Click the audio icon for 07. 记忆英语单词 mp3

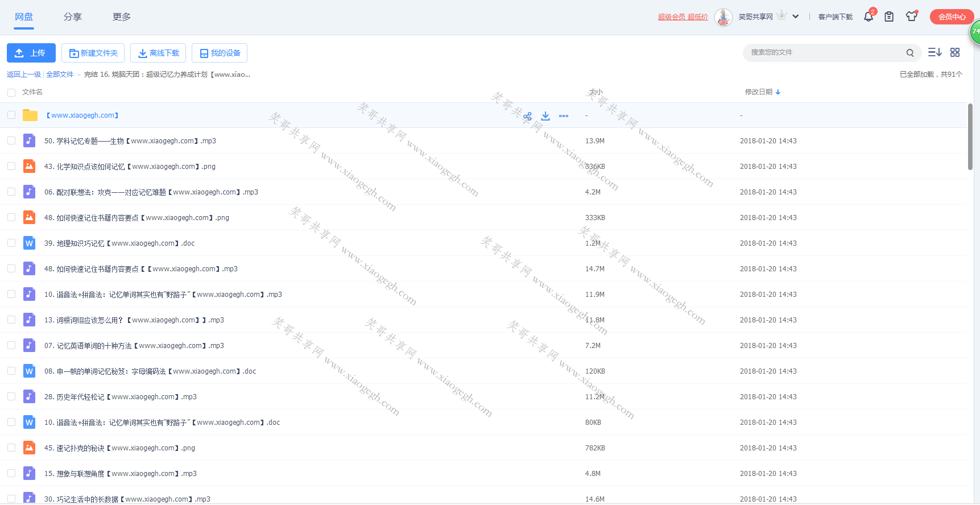tap(29, 345)
